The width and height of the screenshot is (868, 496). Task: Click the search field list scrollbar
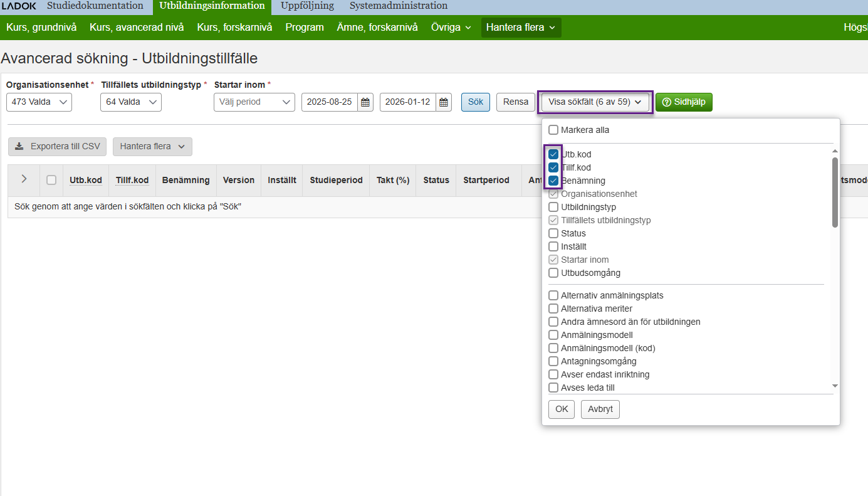pos(835,192)
